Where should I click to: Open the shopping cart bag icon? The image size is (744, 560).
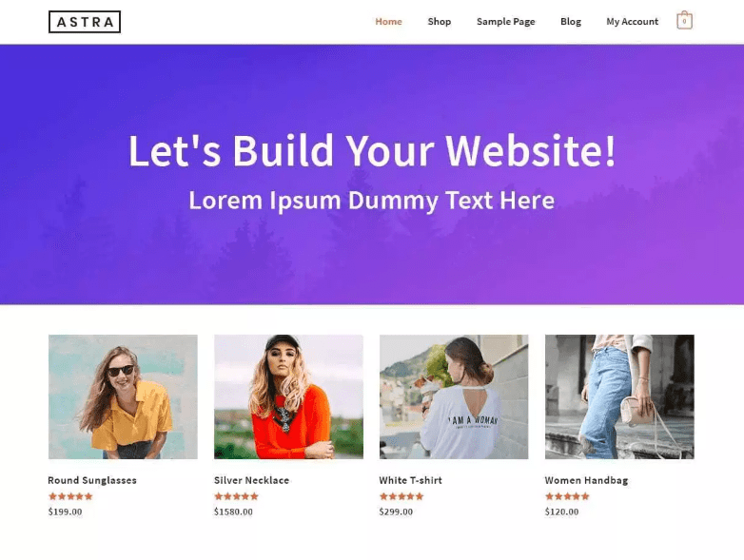coord(684,20)
